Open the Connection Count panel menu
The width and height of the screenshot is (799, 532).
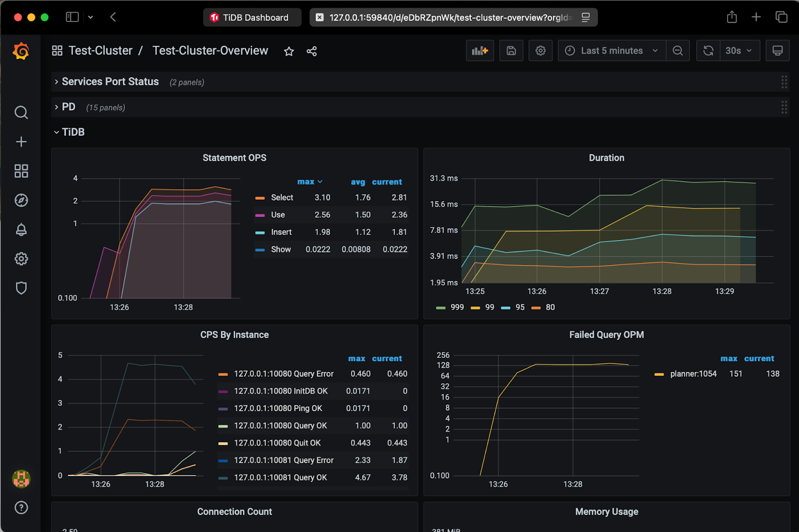pyautogui.click(x=234, y=512)
